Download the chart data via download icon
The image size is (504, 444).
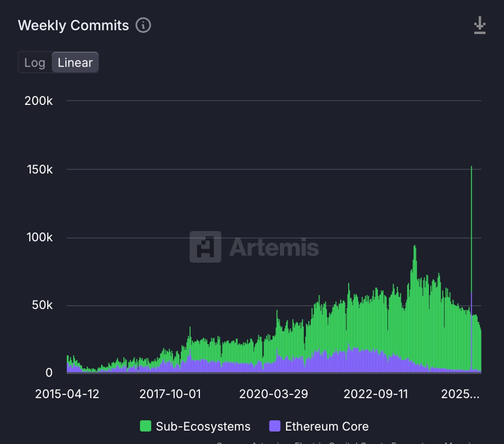point(479,25)
